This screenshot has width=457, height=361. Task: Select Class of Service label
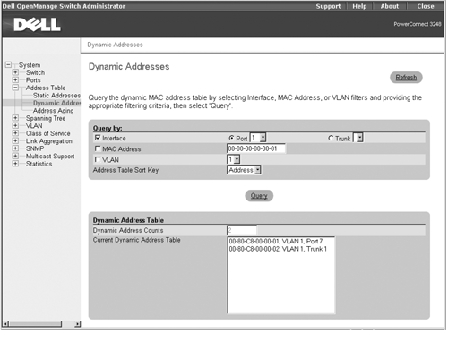coord(48,133)
